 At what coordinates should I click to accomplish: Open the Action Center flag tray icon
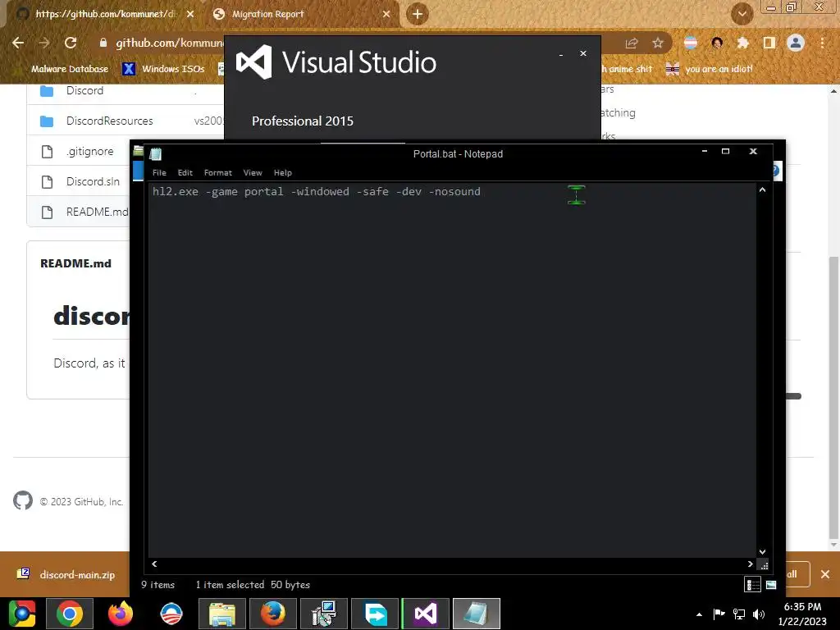[719, 614]
